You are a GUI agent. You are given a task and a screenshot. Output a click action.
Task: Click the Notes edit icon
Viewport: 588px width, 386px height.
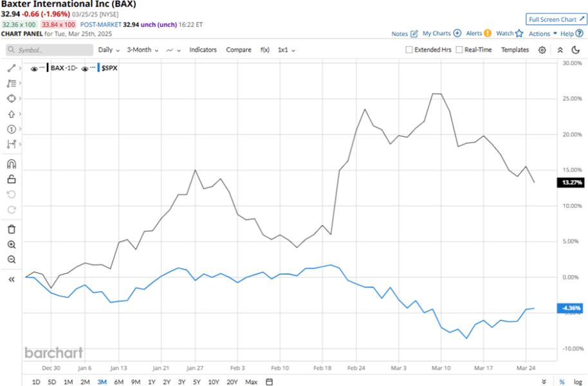(414, 33)
